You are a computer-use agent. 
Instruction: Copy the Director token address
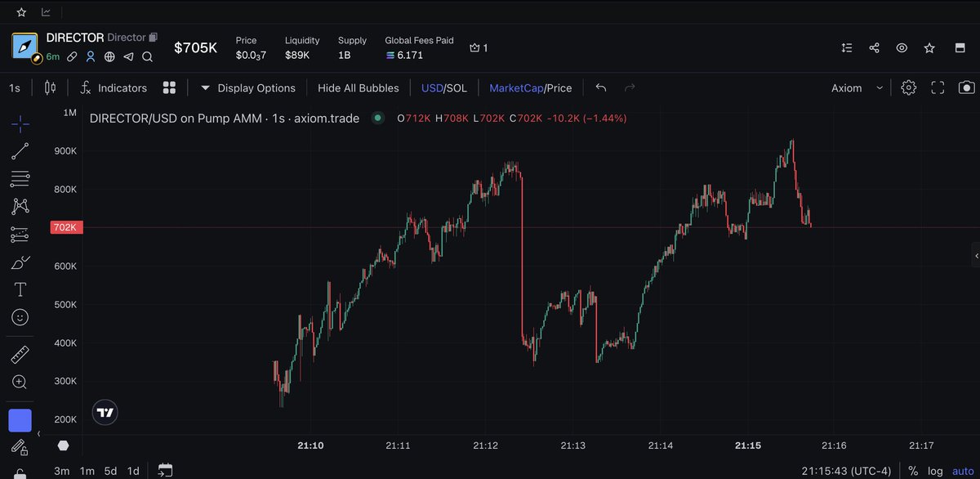tap(153, 38)
